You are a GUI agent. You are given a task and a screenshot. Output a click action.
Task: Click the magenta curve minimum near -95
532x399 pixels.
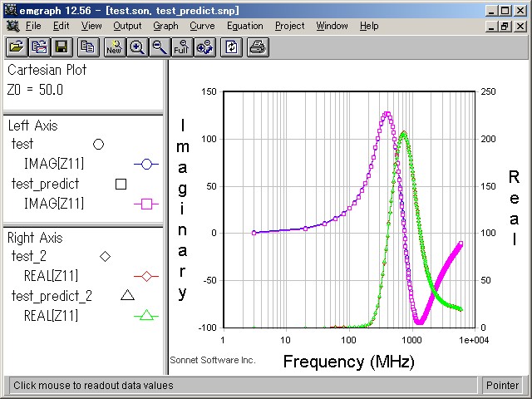click(419, 323)
